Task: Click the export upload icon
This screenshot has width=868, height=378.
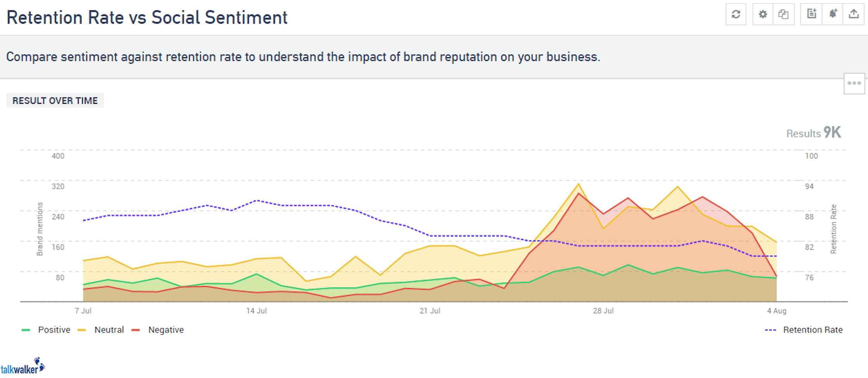Action: click(x=854, y=15)
